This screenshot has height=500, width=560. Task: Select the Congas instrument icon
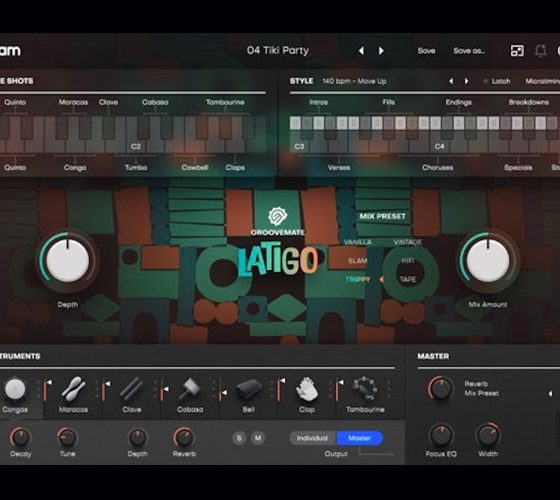tap(15, 389)
